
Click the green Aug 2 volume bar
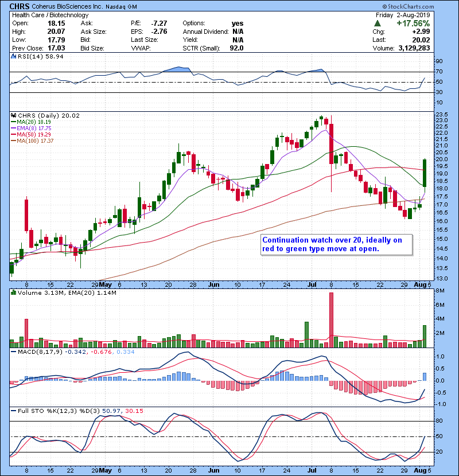coord(425,337)
